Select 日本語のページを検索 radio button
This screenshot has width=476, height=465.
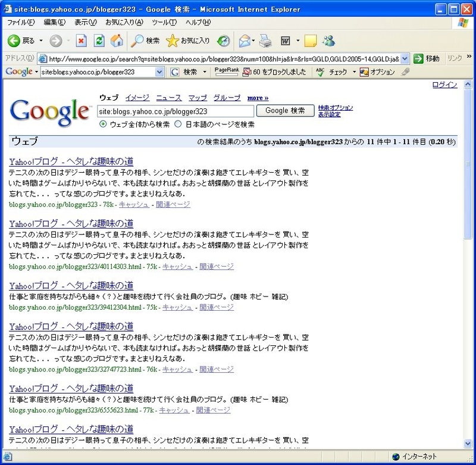(177, 125)
